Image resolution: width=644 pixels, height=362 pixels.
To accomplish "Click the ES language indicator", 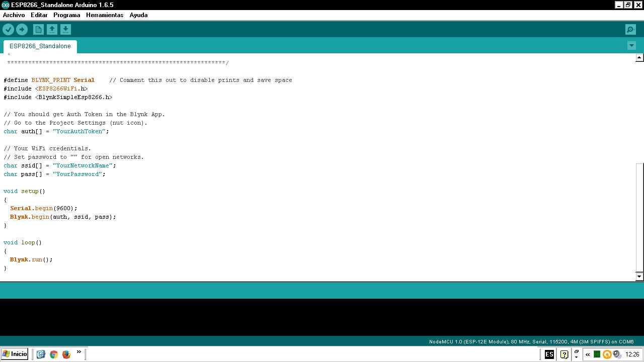I will pos(549,354).
